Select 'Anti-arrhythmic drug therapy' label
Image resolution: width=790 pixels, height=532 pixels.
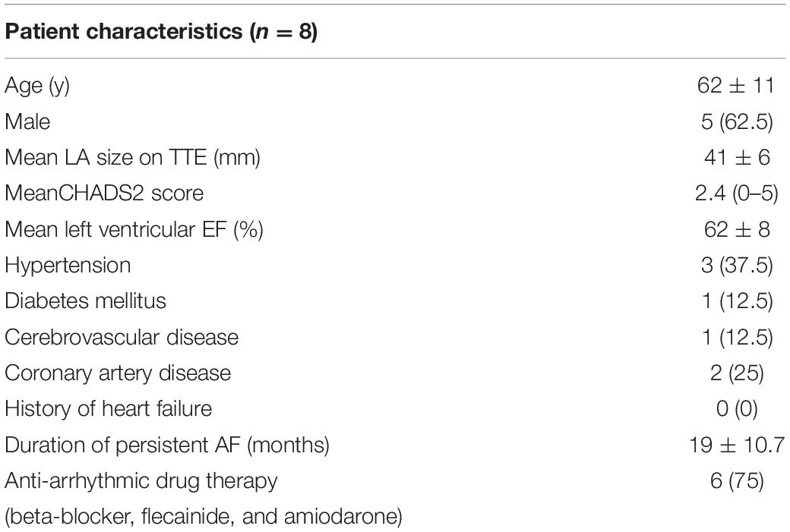[141, 481]
